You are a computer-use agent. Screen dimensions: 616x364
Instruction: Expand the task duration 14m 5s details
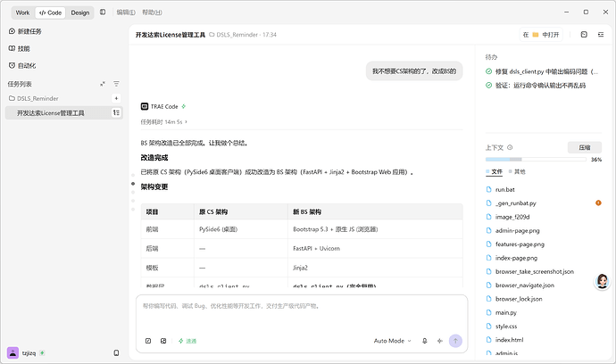(164, 122)
